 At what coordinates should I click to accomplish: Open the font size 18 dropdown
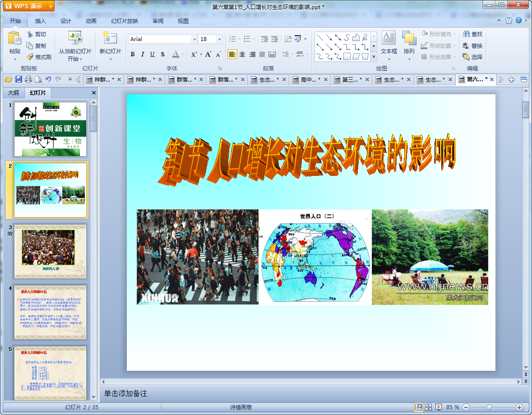click(x=219, y=39)
